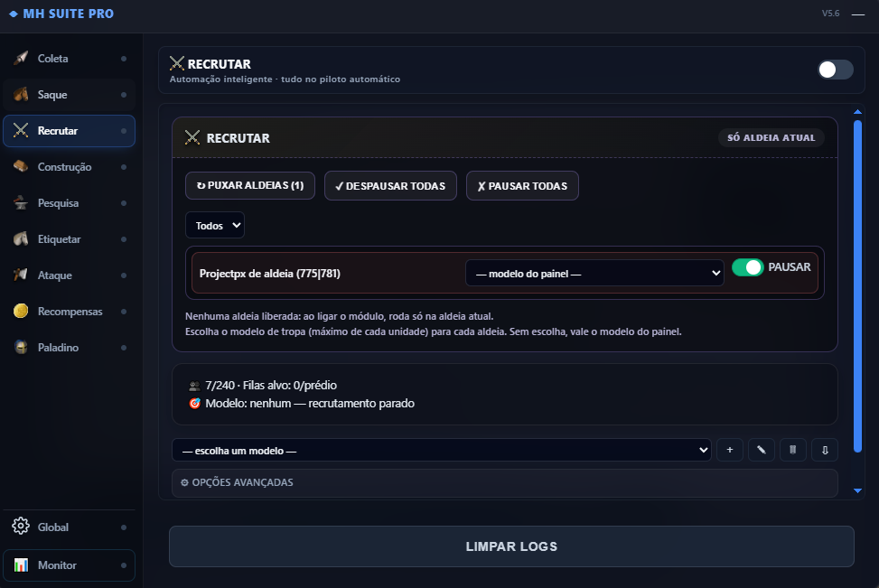Click the Pesquisa anvil icon

pyautogui.click(x=21, y=202)
